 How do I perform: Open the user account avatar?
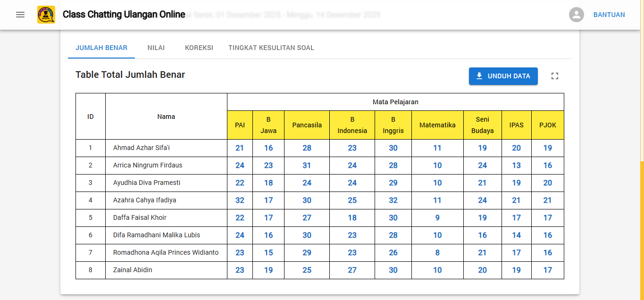577,15
